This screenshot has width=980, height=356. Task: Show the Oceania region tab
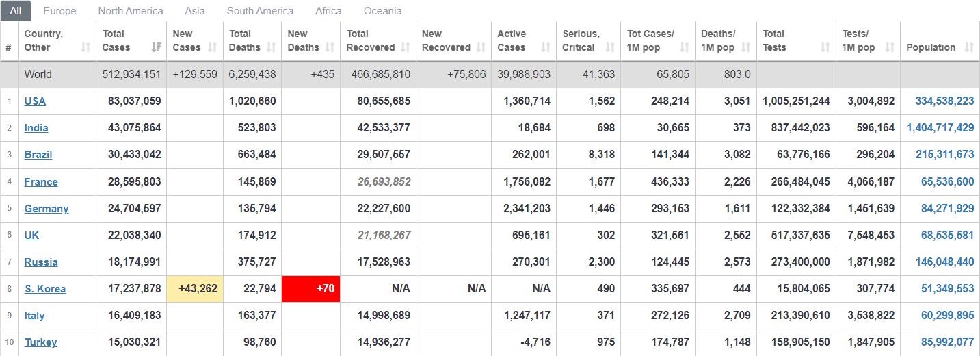[x=383, y=11]
